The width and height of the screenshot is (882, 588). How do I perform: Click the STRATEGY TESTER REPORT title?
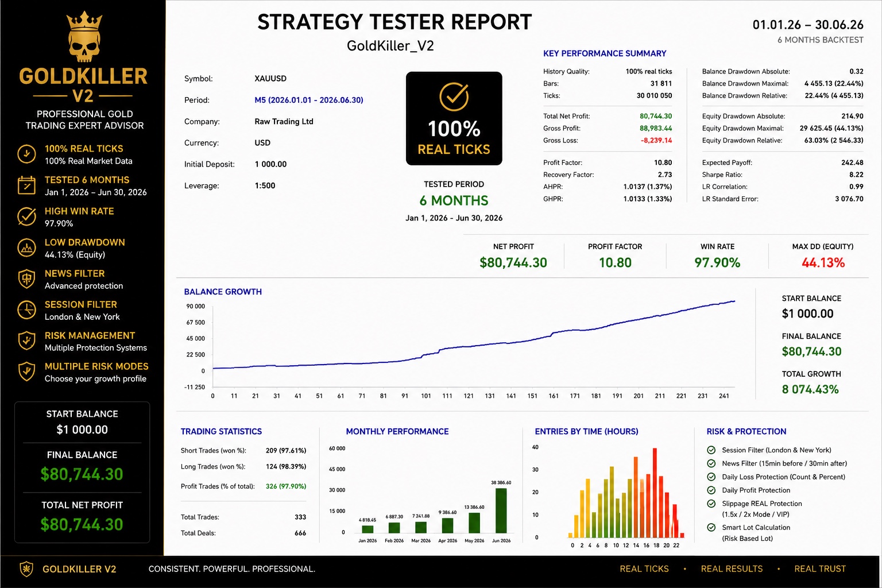pos(394,22)
